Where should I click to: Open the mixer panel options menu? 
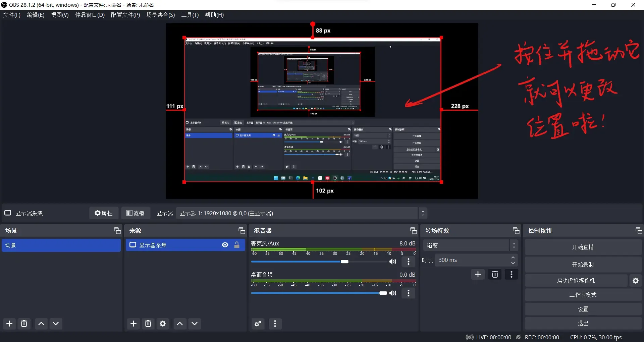(275, 324)
